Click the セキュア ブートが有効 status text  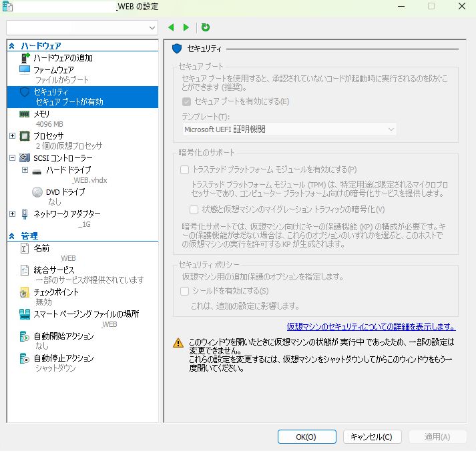click(x=69, y=102)
